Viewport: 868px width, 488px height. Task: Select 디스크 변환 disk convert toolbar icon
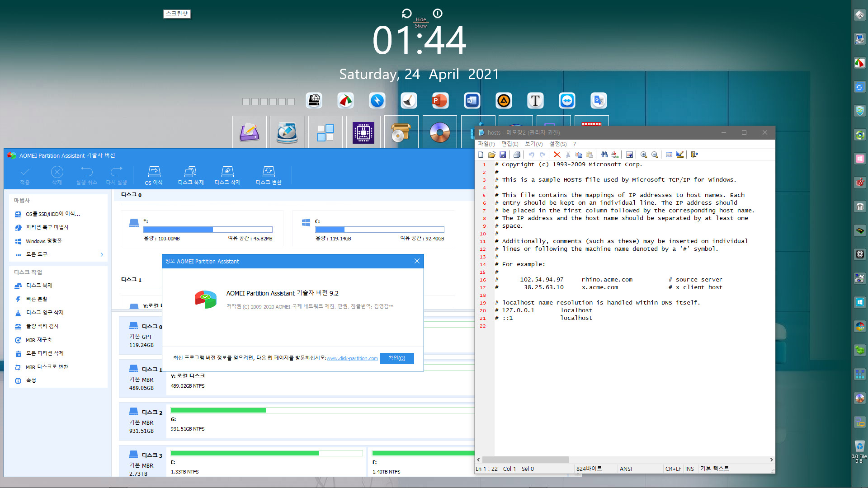[x=269, y=172]
